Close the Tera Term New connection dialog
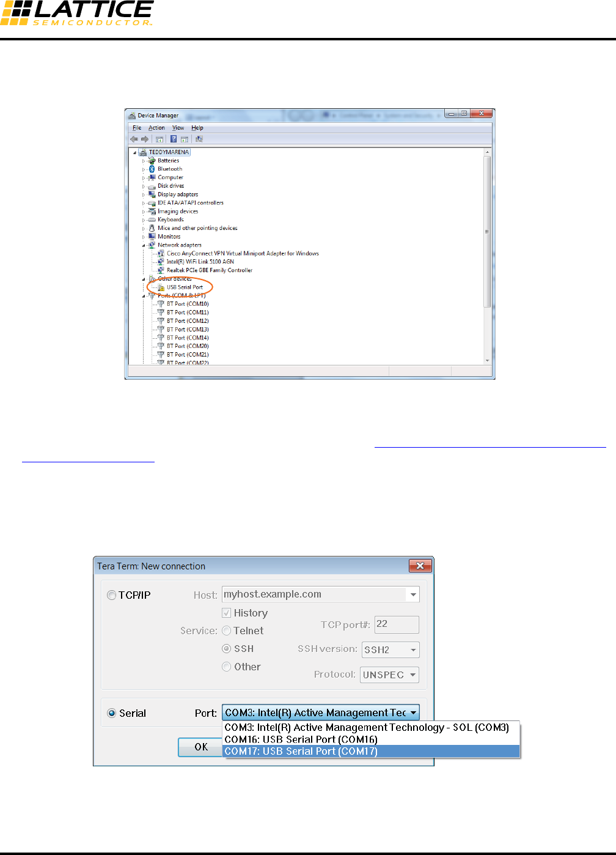616x855 pixels. click(x=420, y=566)
